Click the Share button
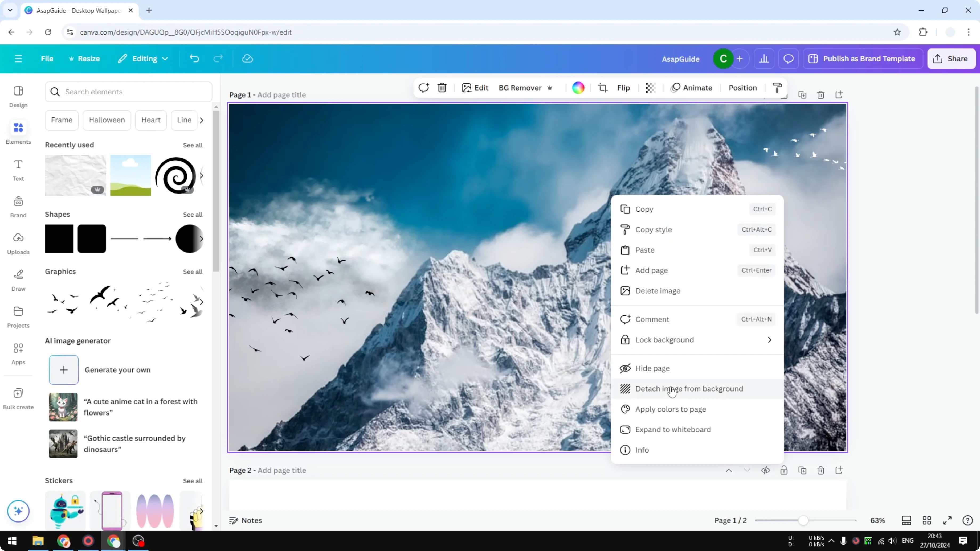This screenshot has height=551, width=980. pyautogui.click(x=951, y=59)
